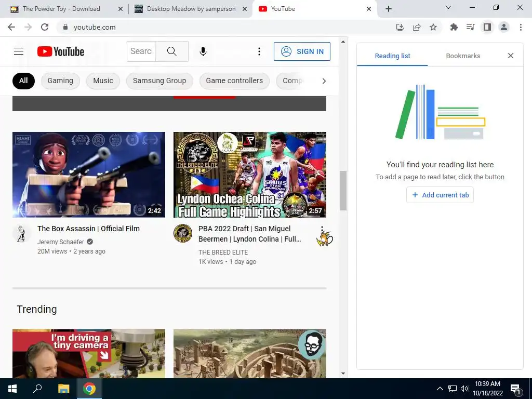532x399 pixels.
Task: Click the SIGN IN button
Action: coord(302,51)
